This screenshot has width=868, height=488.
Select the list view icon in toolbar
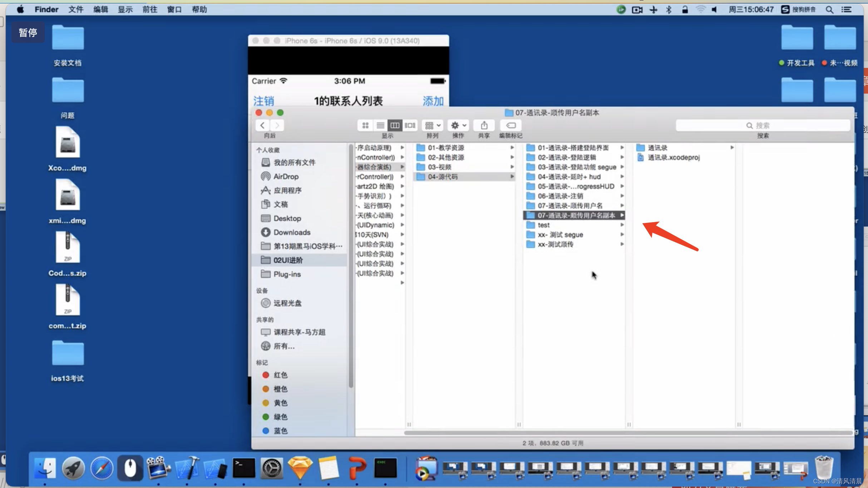[x=380, y=125]
